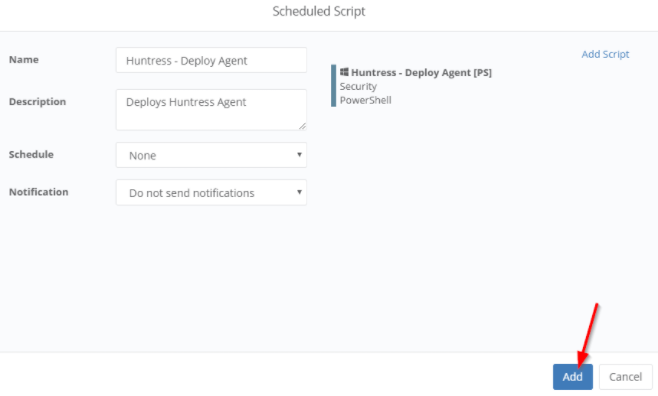Viewport: 658px width, 396px height.
Task: Focus the Name field containing 'Huntress - Deploy Agent'
Action: (x=211, y=60)
